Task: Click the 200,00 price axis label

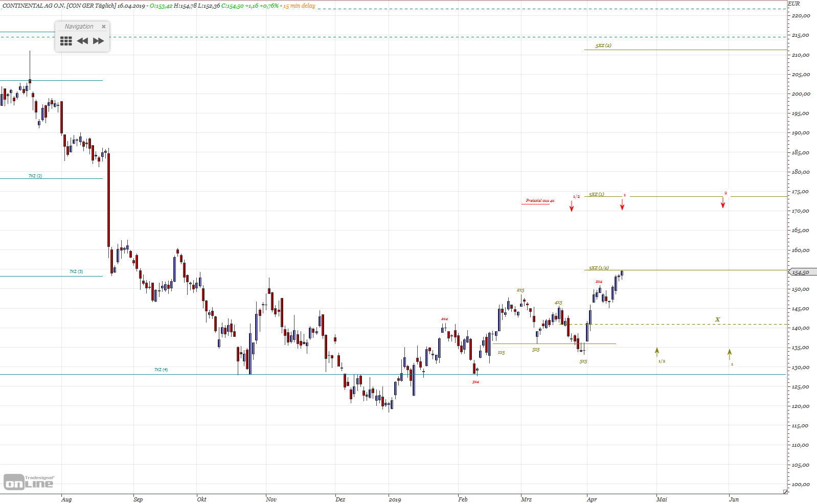Action: click(801, 94)
